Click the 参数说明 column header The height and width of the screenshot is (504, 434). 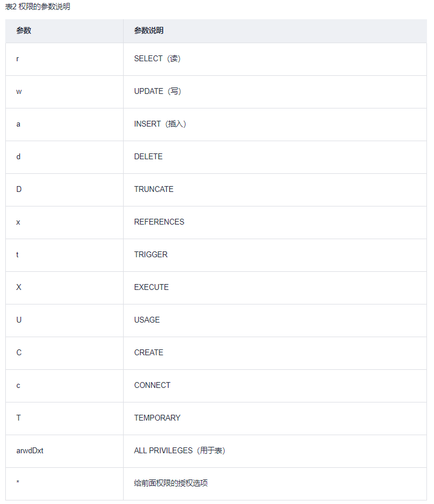tap(149, 31)
